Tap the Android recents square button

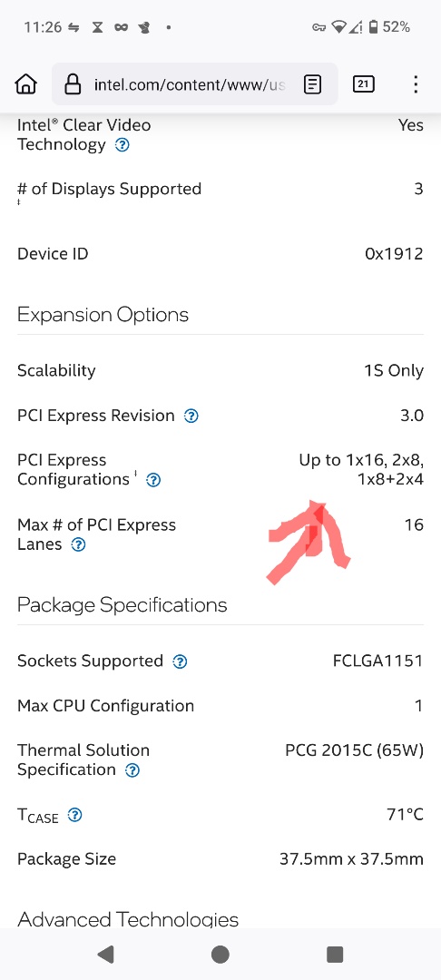pos(335,954)
